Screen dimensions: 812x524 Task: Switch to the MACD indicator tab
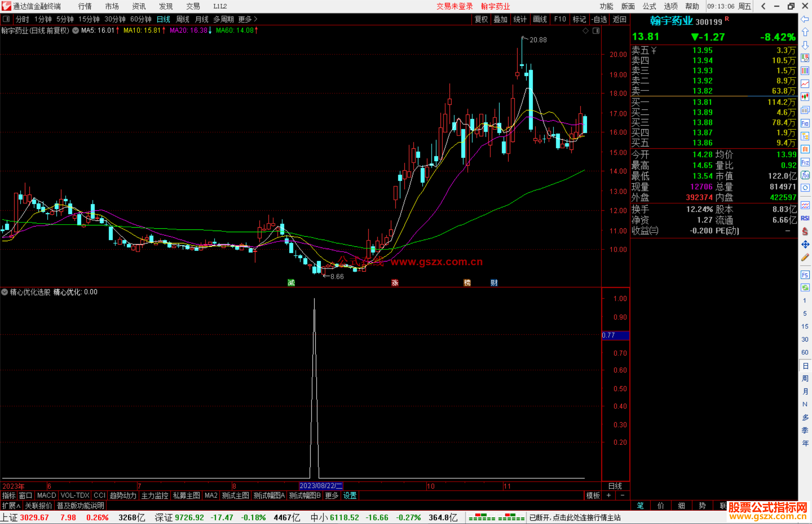click(x=46, y=495)
